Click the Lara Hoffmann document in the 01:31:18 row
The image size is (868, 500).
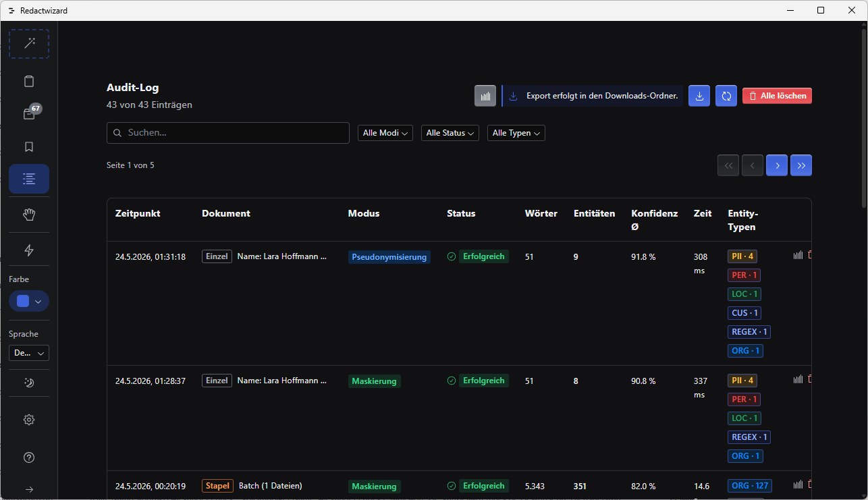pyautogui.click(x=282, y=256)
